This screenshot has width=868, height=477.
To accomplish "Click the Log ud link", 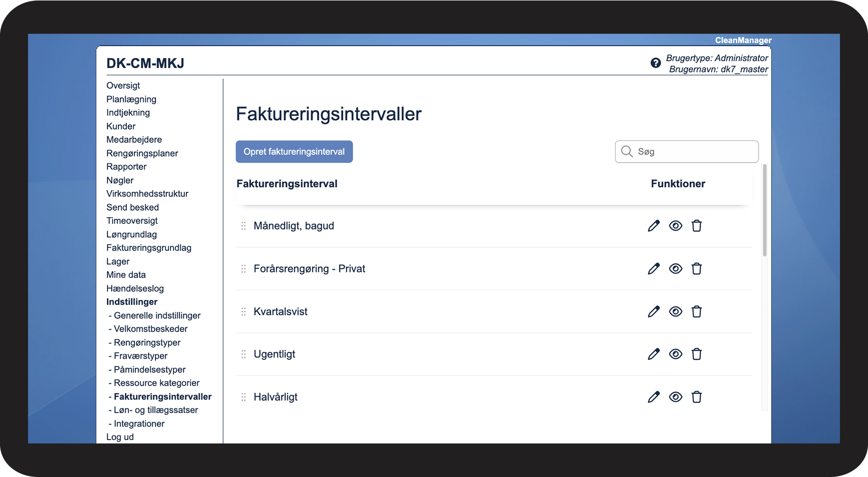I will tap(120, 437).
